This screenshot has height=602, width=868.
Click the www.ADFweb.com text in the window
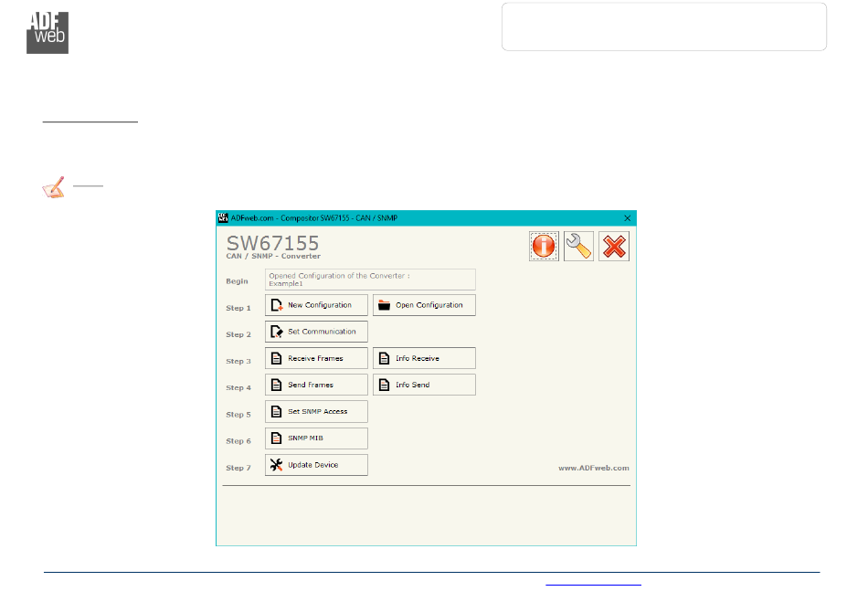[x=593, y=468]
